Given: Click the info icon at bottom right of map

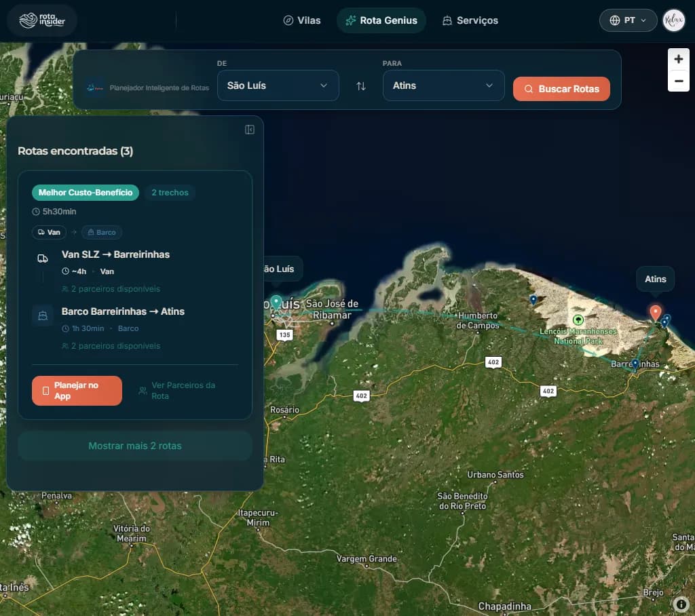Looking at the screenshot, I should tap(681, 604).
